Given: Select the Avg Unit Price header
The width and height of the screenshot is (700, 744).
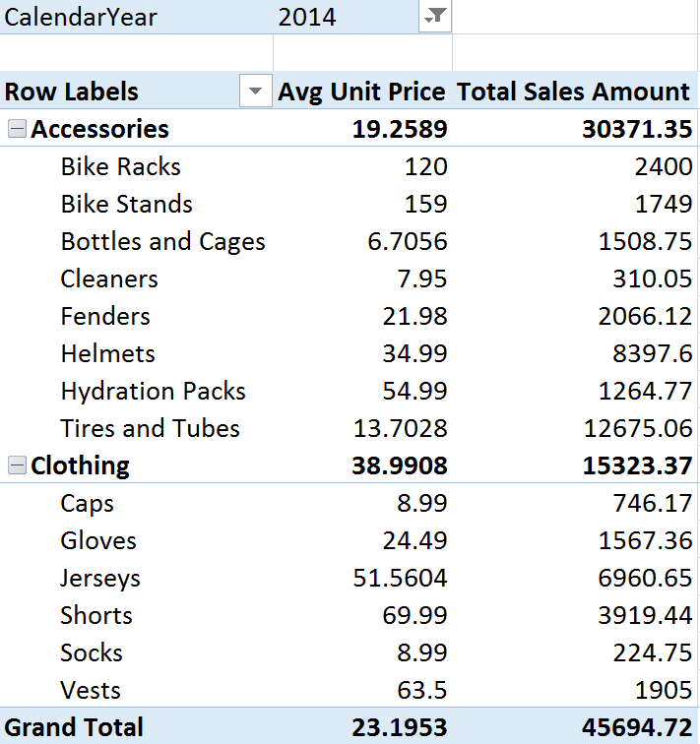Looking at the screenshot, I should (x=361, y=93).
